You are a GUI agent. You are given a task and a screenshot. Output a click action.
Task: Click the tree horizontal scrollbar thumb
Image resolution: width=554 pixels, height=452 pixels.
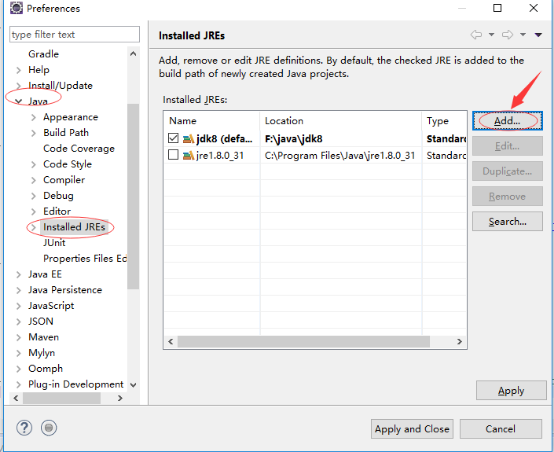click(62, 398)
